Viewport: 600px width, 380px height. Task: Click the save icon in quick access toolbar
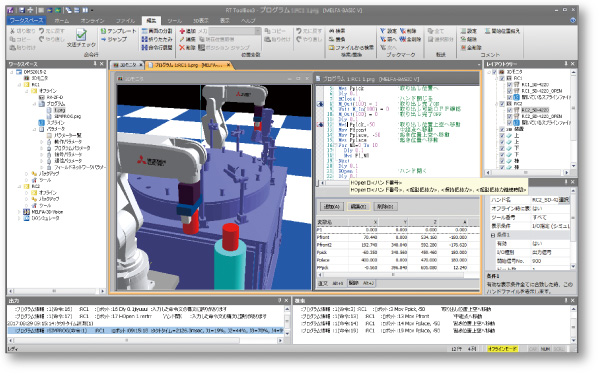(x=22, y=10)
